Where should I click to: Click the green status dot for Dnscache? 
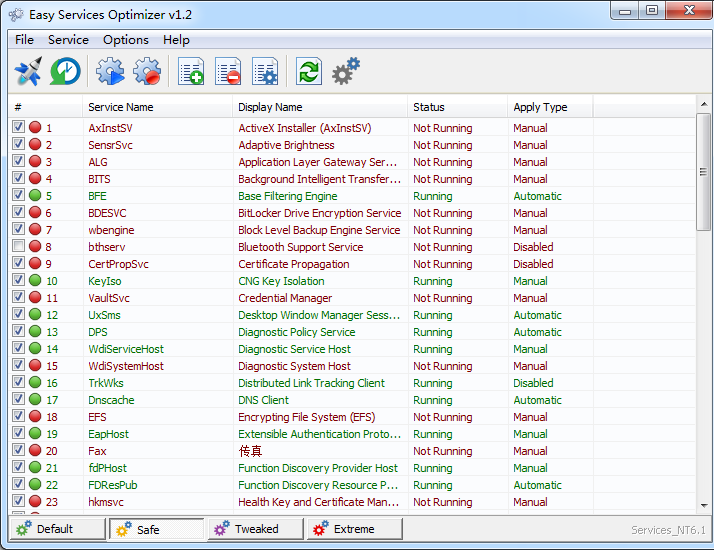coord(35,399)
